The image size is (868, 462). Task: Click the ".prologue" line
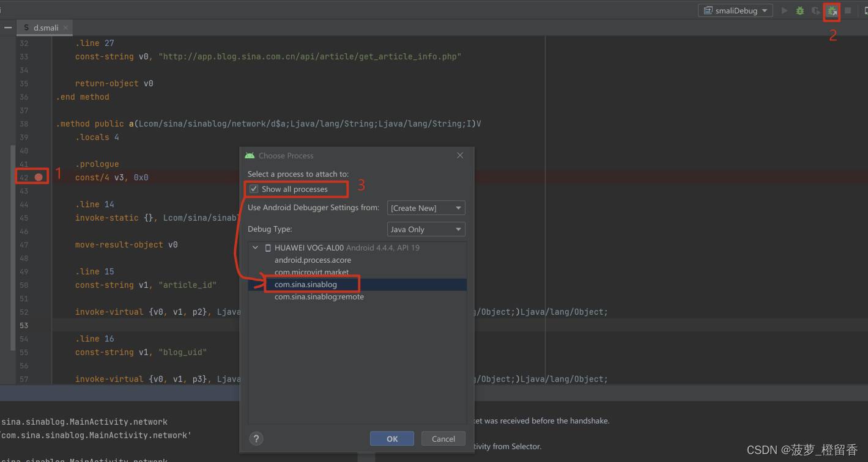click(97, 164)
